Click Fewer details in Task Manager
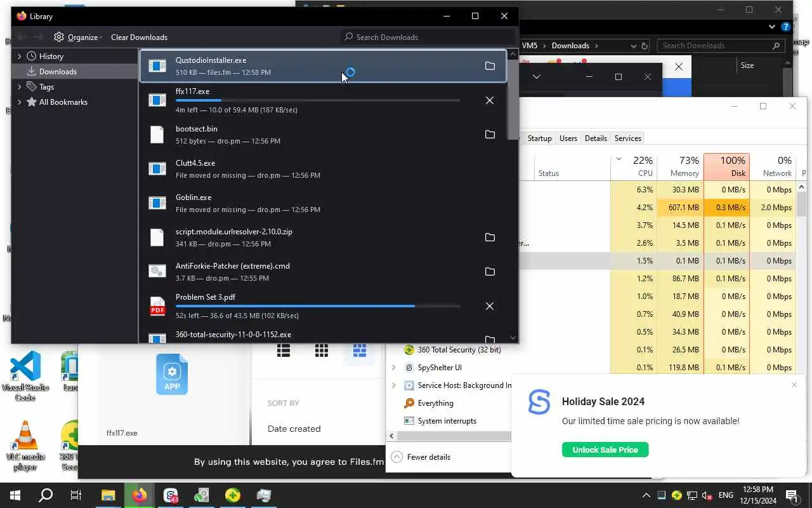 tap(422, 457)
